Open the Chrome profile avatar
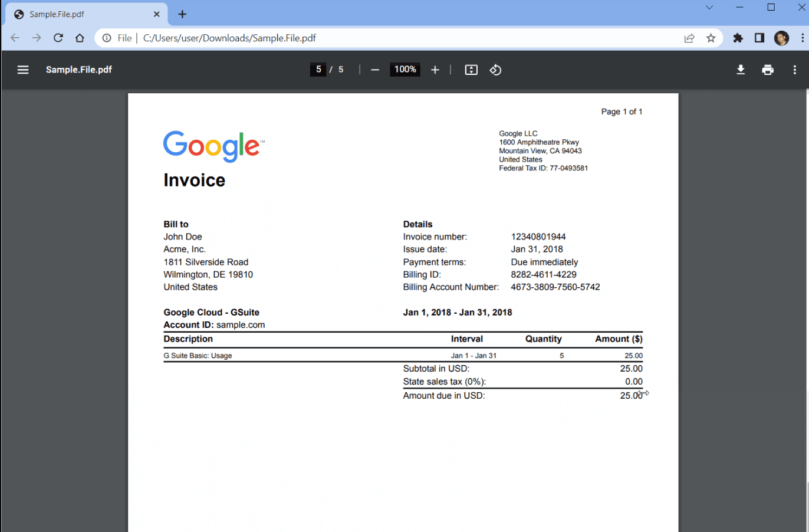809x532 pixels. point(781,37)
